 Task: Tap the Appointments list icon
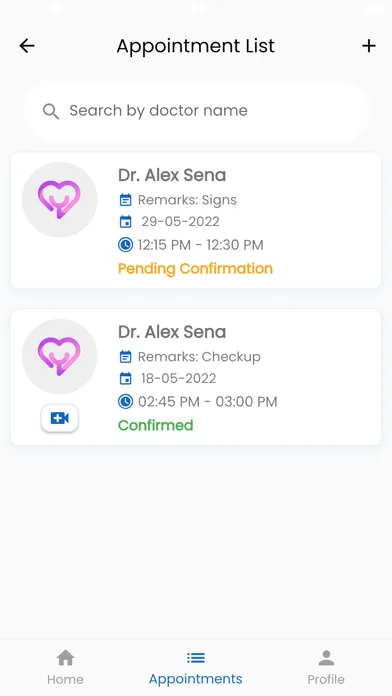[195, 657]
